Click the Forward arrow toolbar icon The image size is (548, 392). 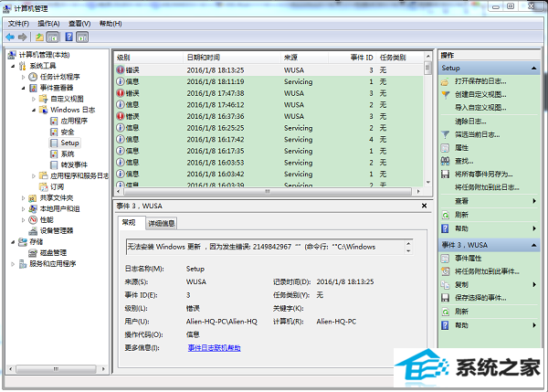click(23, 37)
